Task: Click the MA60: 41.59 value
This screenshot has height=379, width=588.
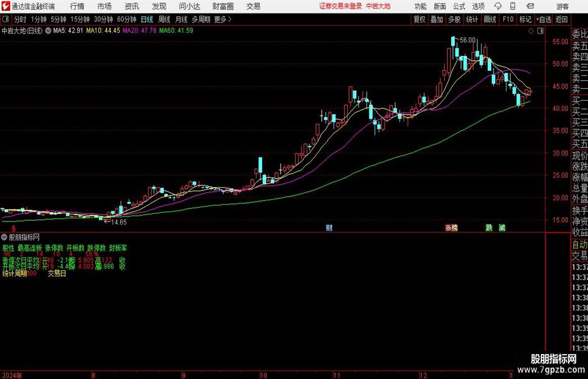Action: pos(176,30)
